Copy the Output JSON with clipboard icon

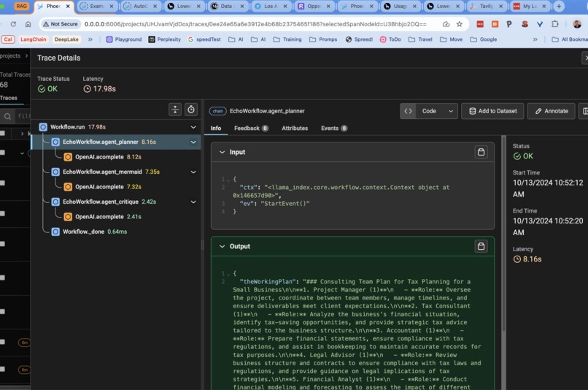481,246
